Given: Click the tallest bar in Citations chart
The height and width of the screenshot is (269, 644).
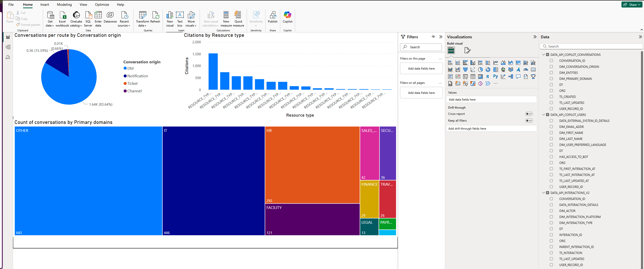Looking at the screenshot, I should 213,71.
